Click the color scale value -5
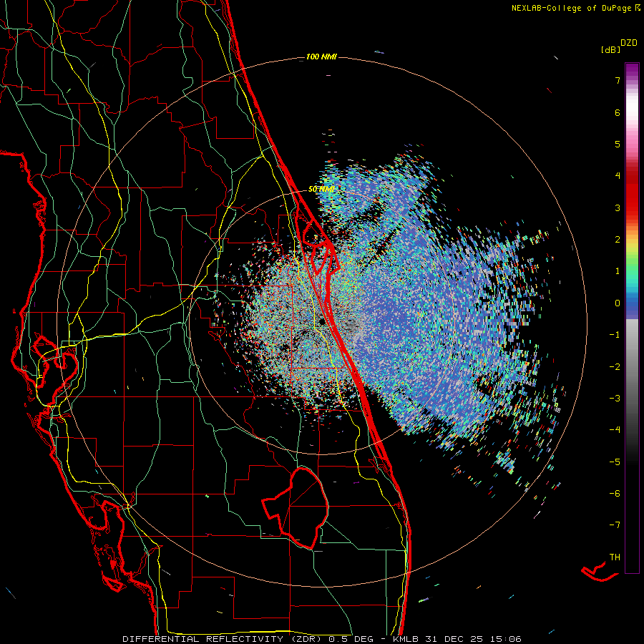Screen dimensions: 644x644 tap(615, 462)
